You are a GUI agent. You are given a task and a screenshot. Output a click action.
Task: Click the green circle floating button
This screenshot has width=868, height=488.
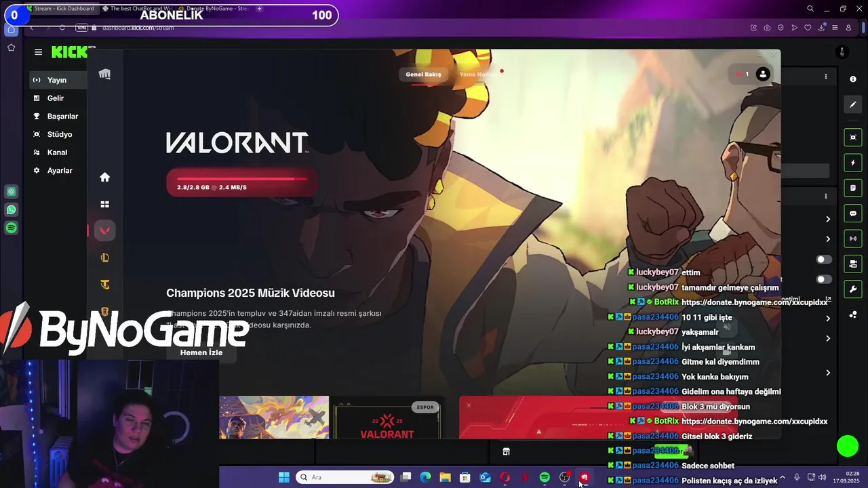point(848,446)
